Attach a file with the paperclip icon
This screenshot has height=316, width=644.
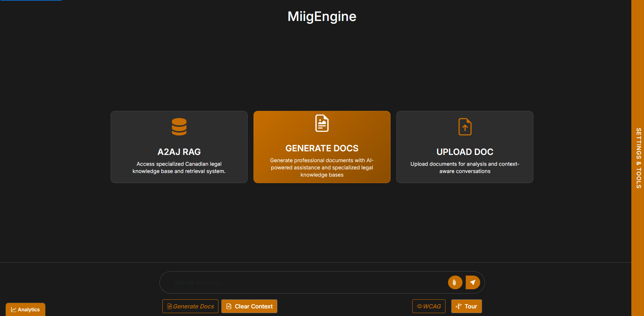click(455, 282)
